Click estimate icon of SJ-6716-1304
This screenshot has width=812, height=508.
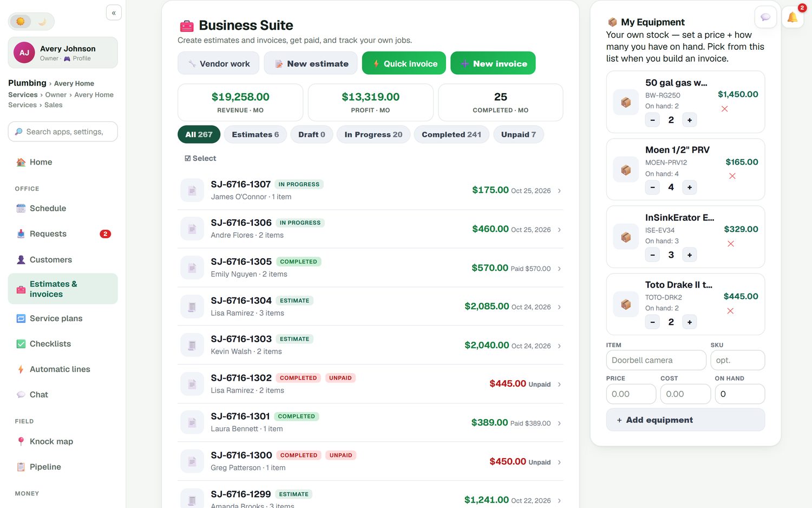point(192,307)
